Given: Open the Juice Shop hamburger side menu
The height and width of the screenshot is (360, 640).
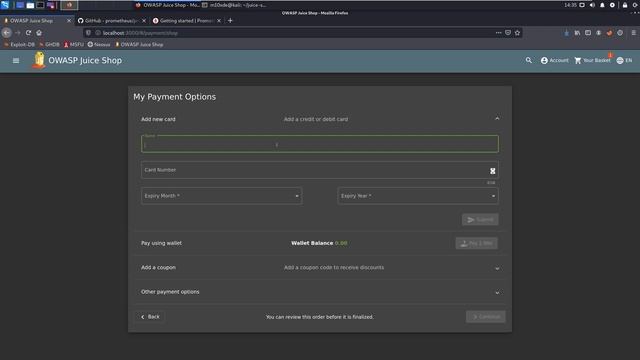Looking at the screenshot, I should 16,60.
